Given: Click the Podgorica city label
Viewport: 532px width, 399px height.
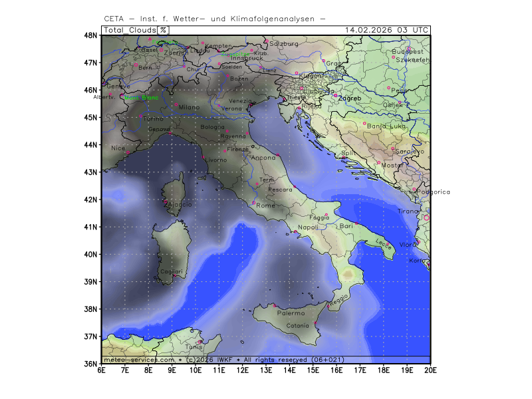Looking at the screenshot, I should [x=433, y=192].
